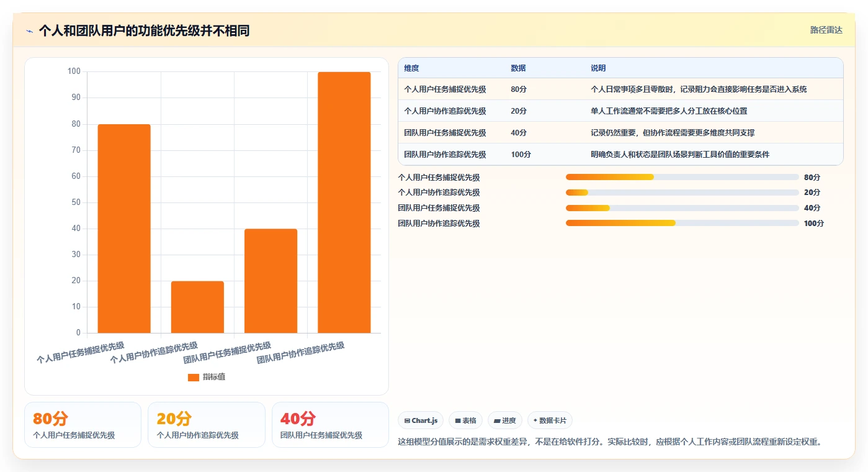Click the orange 指标值 legend swatch
Viewport: 868px width, 472px height.
click(194, 377)
